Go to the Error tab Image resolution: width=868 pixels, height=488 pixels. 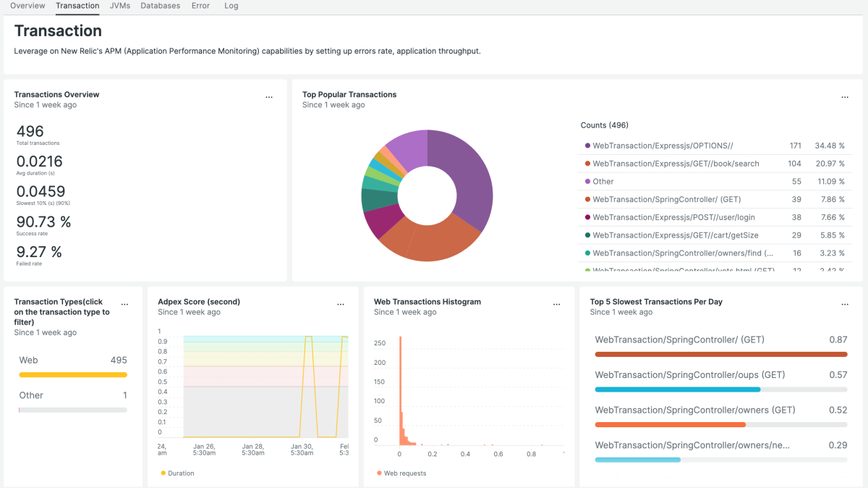click(x=200, y=6)
